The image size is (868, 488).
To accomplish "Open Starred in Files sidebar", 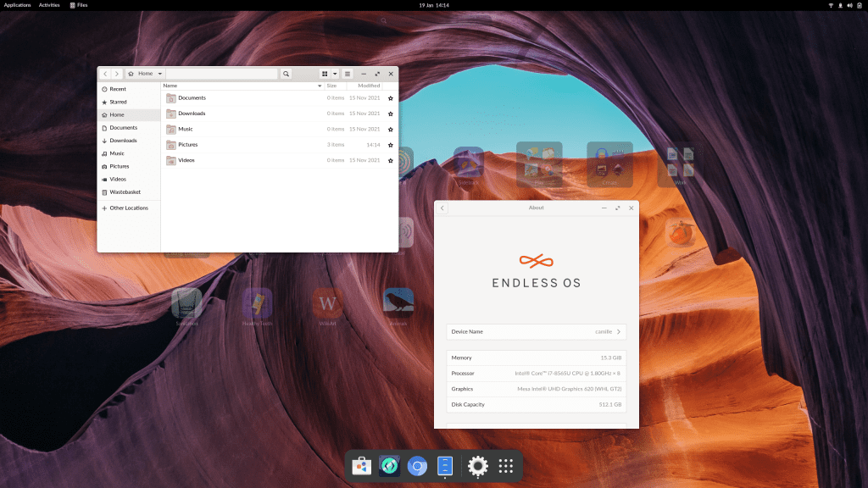I will tap(129, 102).
